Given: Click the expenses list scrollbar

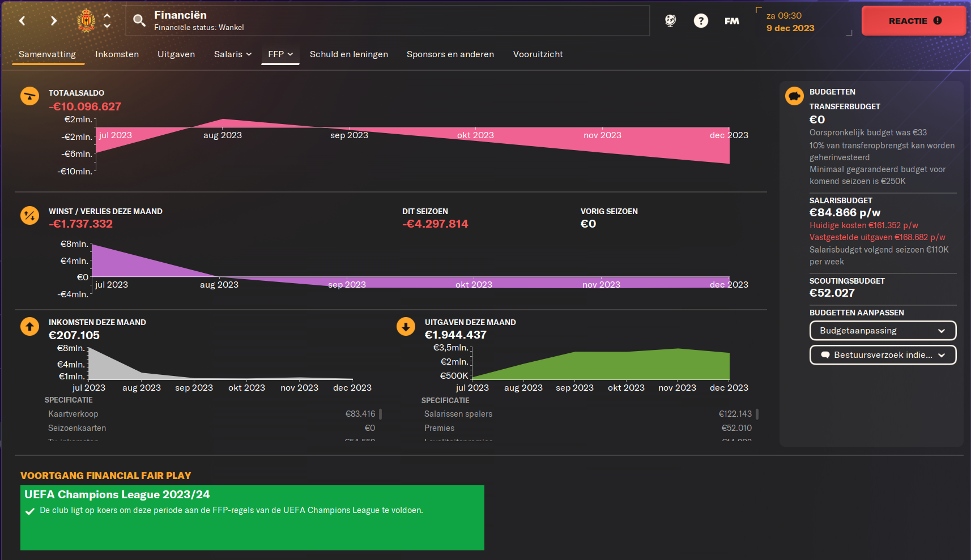Looking at the screenshot, I should click(x=757, y=414).
